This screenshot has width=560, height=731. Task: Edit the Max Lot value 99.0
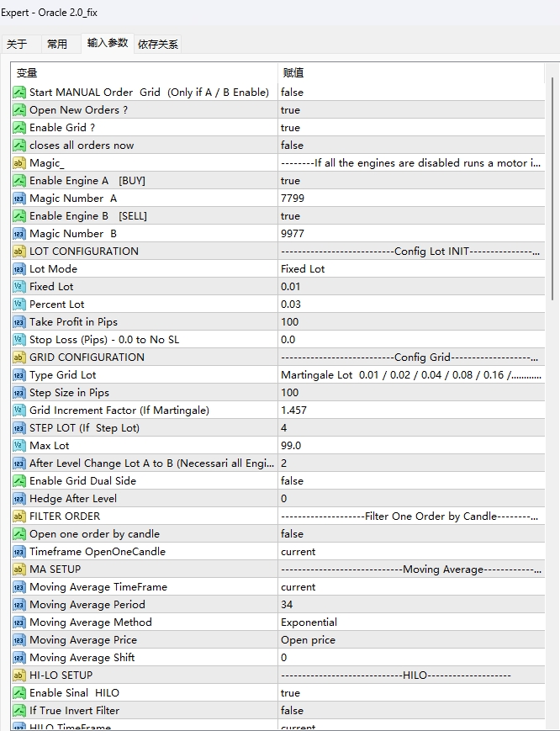411,446
